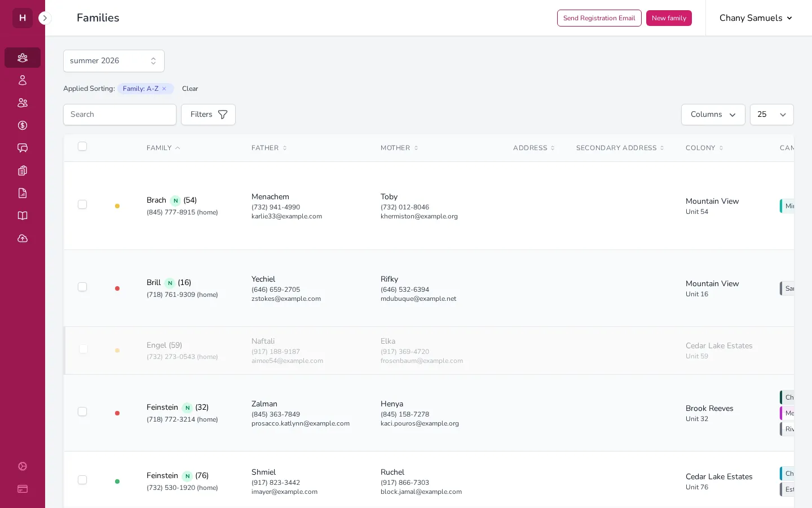Click the N badge next to Feinstein (32)
The height and width of the screenshot is (508, 812).
coord(187,408)
